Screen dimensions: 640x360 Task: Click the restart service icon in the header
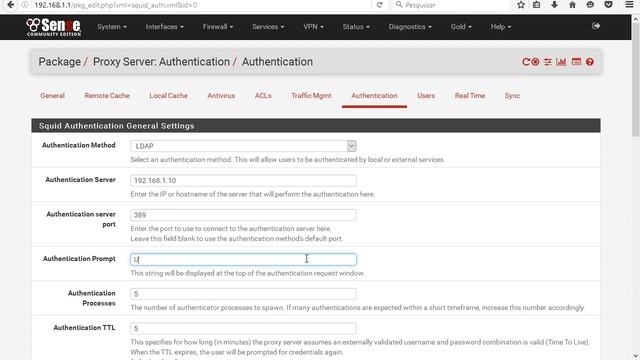point(526,62)
